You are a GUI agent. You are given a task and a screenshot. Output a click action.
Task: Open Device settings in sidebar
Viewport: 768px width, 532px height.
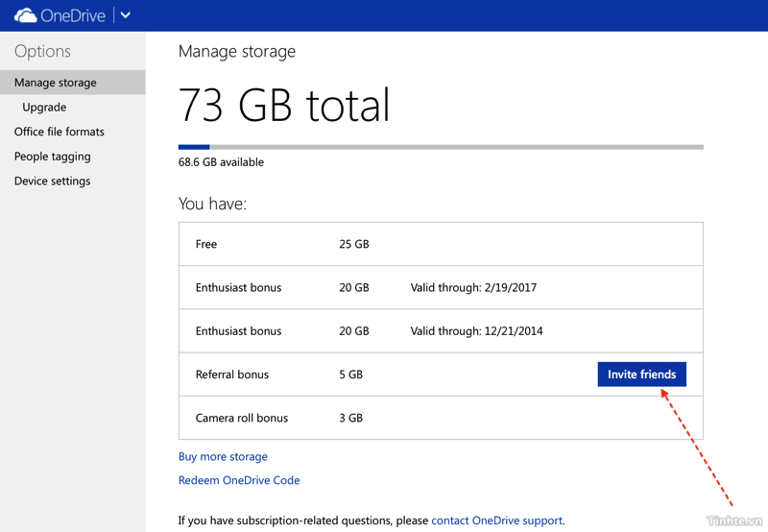(x=53, y=181)
